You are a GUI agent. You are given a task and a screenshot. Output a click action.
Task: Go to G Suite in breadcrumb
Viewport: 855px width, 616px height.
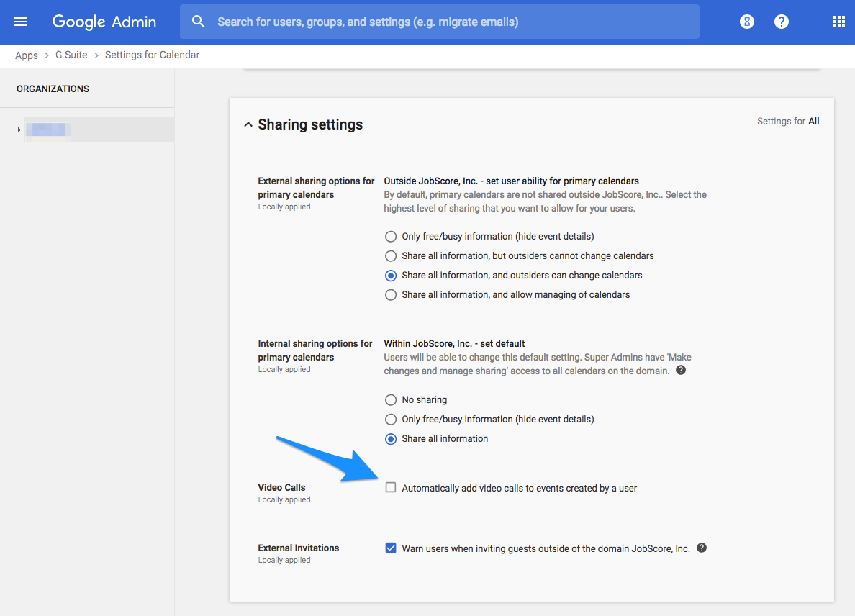pos(71,55)
